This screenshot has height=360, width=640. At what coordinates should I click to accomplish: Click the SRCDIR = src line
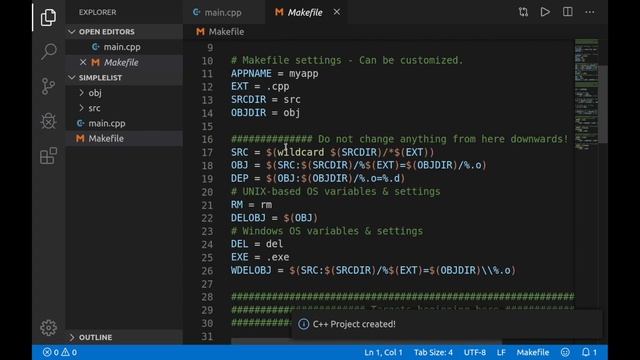(x=266, y=100)
